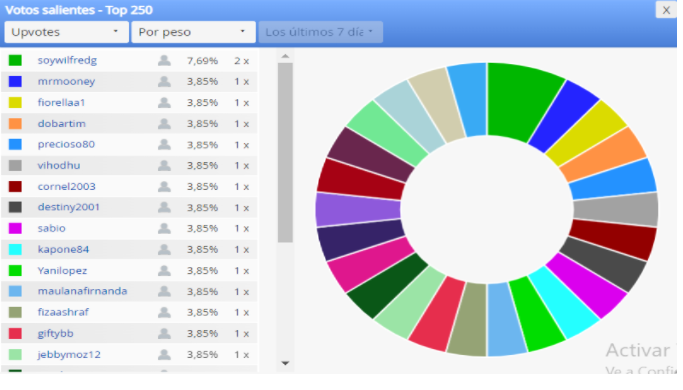Click the magenta swatch beside sabio
Screen dimensions: 683x390
tap(15, 228)
